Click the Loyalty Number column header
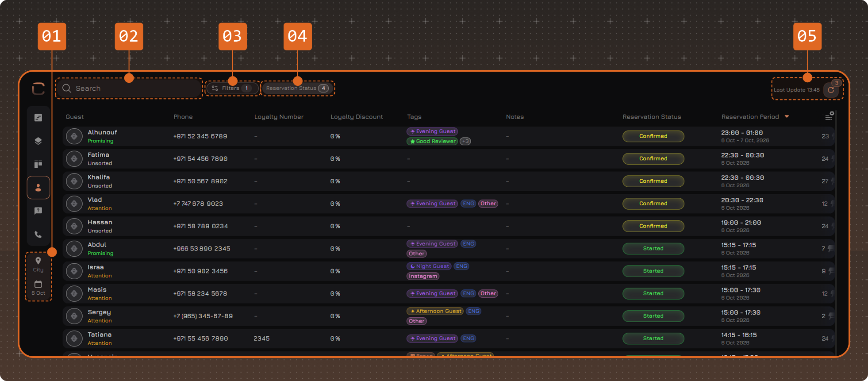This screenshot has width=868, height=381. coord(279,117)
